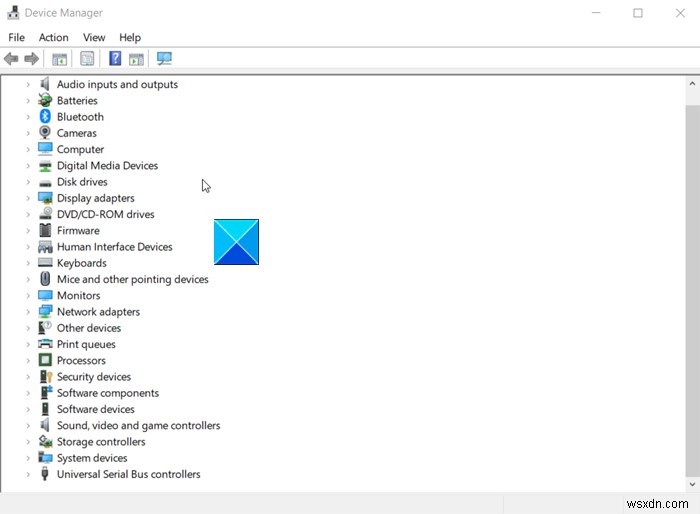Expand the Other devices chevron
The height and width of the screenshot is (514, 700).
[28, 328]
